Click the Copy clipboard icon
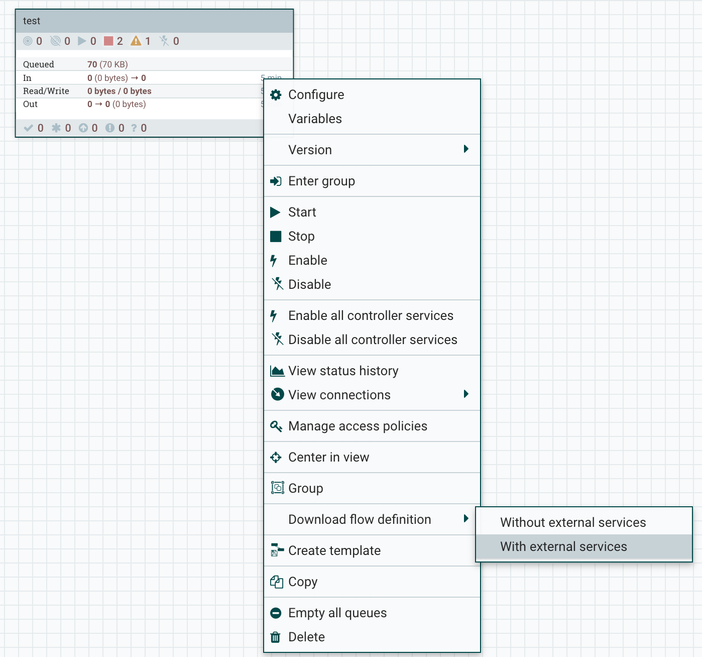 coord(277,582)
